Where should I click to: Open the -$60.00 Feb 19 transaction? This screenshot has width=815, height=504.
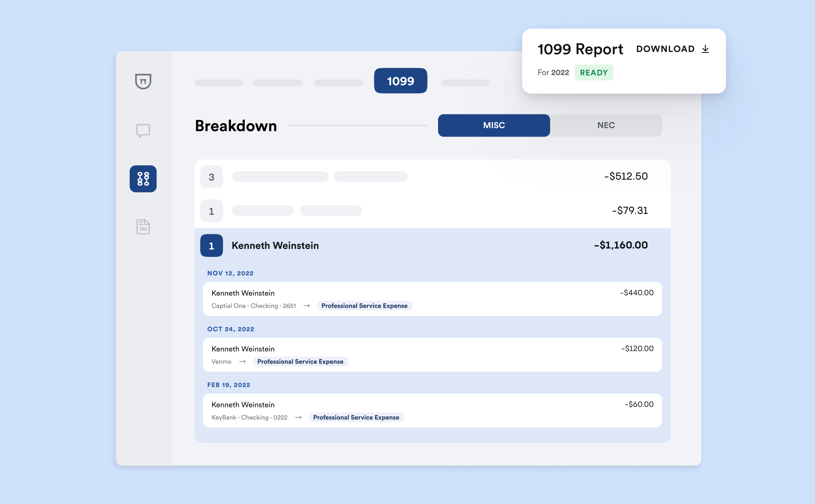[432, 410]
